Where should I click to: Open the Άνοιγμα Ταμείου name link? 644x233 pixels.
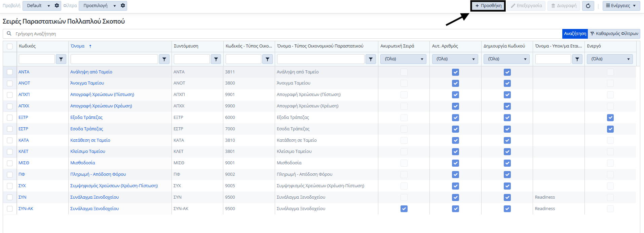click(87, 83)
